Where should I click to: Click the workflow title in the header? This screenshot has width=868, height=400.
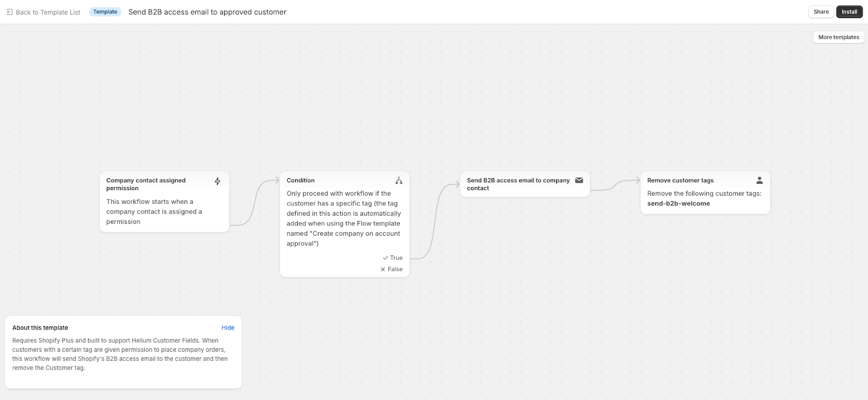click(x=207, y=11)
